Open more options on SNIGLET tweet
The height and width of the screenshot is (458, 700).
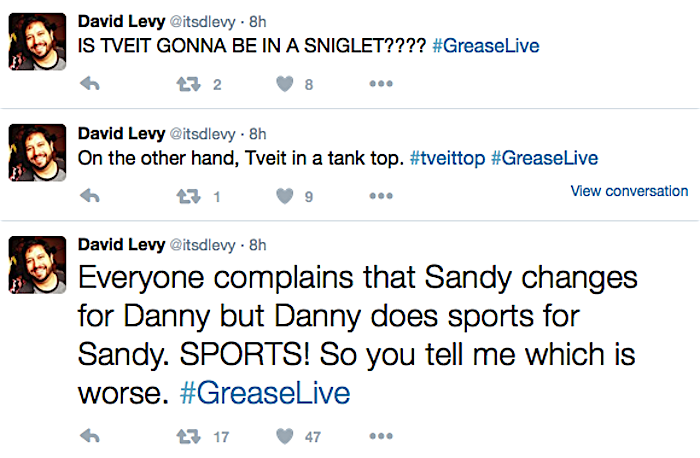381,85
